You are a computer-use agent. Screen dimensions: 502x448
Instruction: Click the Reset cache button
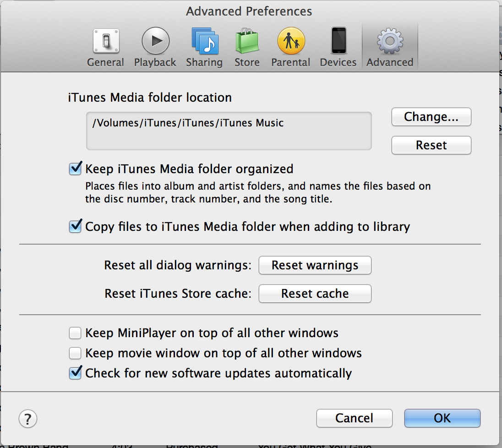click(x=315, y=293)
